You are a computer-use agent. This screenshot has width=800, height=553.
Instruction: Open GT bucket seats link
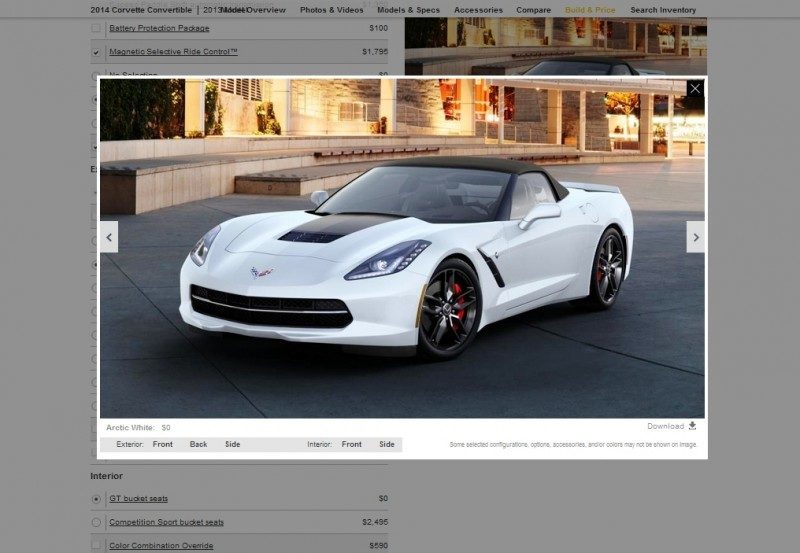[138, 498]
